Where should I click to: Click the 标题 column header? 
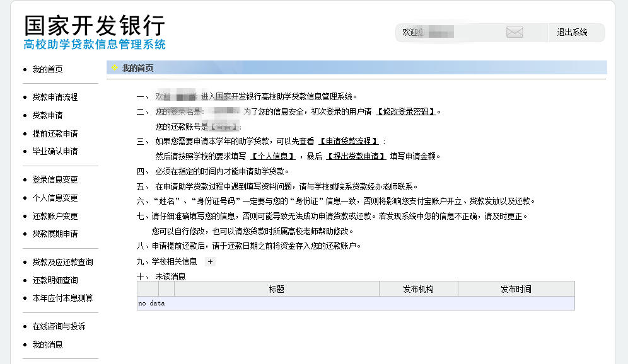coord(277,289)
